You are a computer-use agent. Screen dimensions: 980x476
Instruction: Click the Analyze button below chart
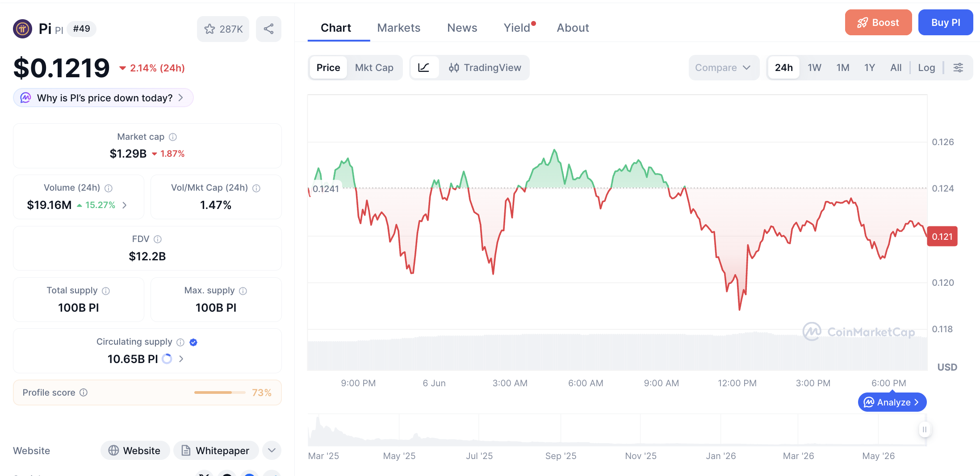892,402
